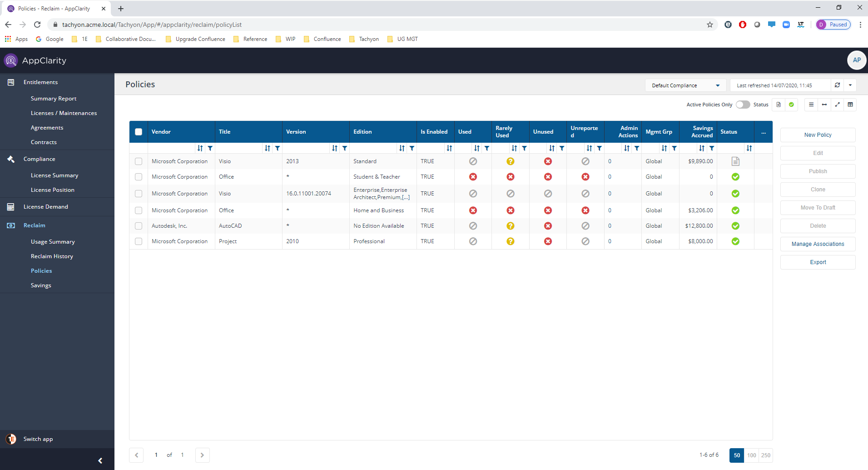Go to the next page arrow
Screen dimensions: 868x470
[x=202, y=455]
